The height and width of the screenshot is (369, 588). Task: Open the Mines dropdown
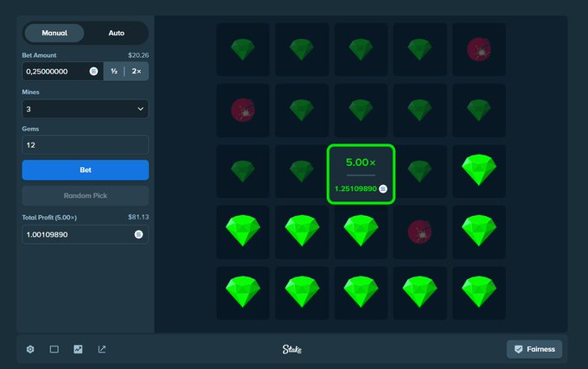tap(85, 109)
